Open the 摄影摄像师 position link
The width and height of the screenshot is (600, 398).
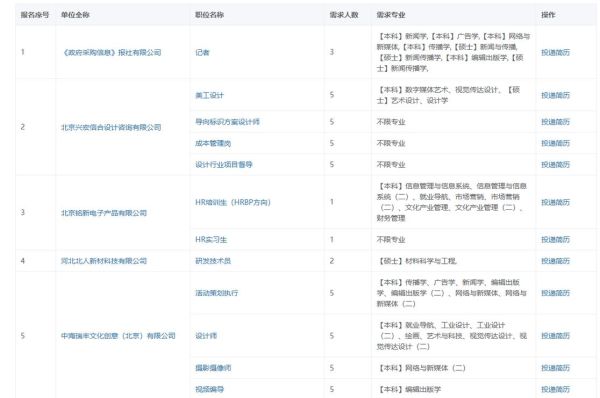tap(213, 369)
